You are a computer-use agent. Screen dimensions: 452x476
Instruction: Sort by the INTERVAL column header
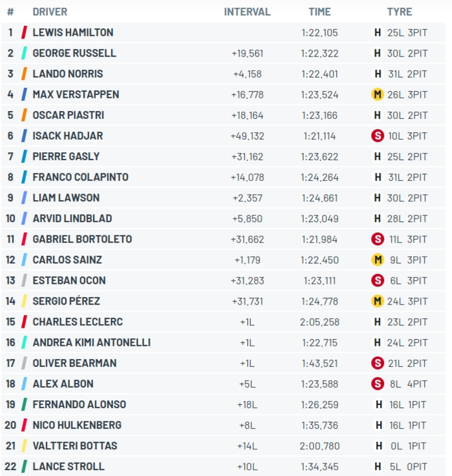click(x=247, y=12)
